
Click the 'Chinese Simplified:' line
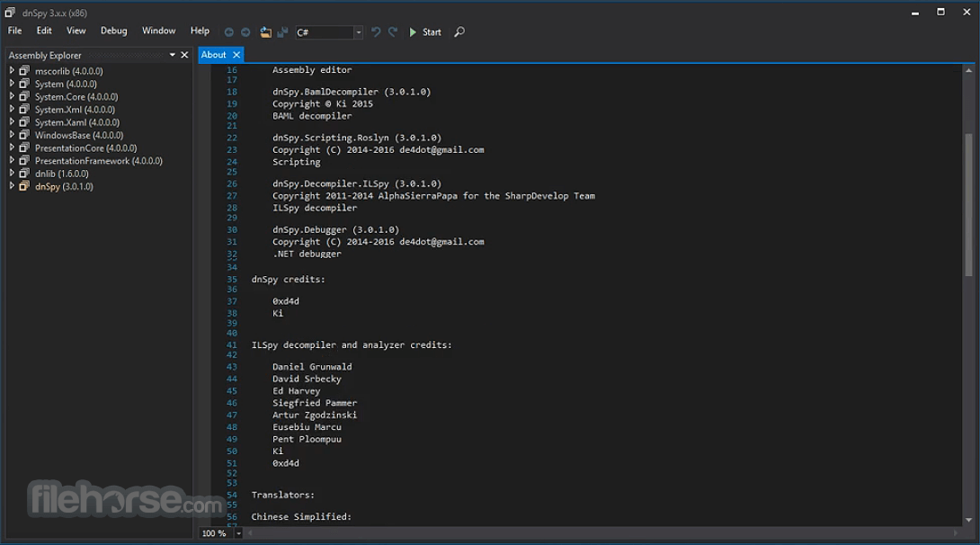tap(301, 517)
